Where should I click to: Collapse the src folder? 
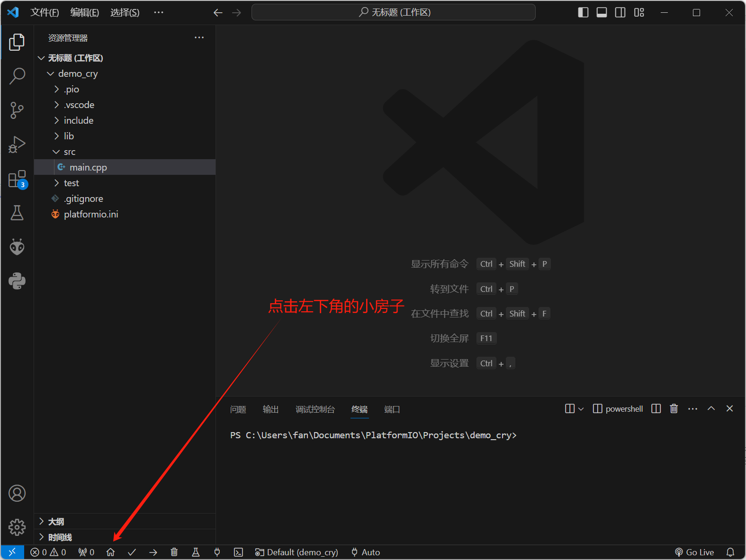(125, 152)
